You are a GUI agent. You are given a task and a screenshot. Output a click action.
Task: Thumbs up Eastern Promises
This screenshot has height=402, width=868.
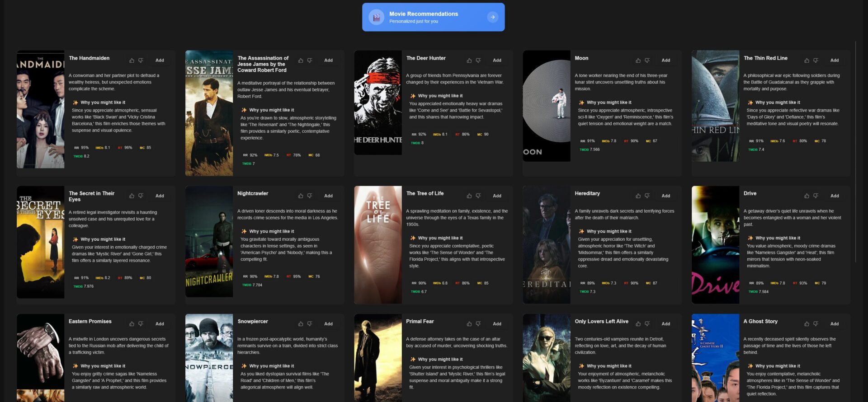pos(132,324)
